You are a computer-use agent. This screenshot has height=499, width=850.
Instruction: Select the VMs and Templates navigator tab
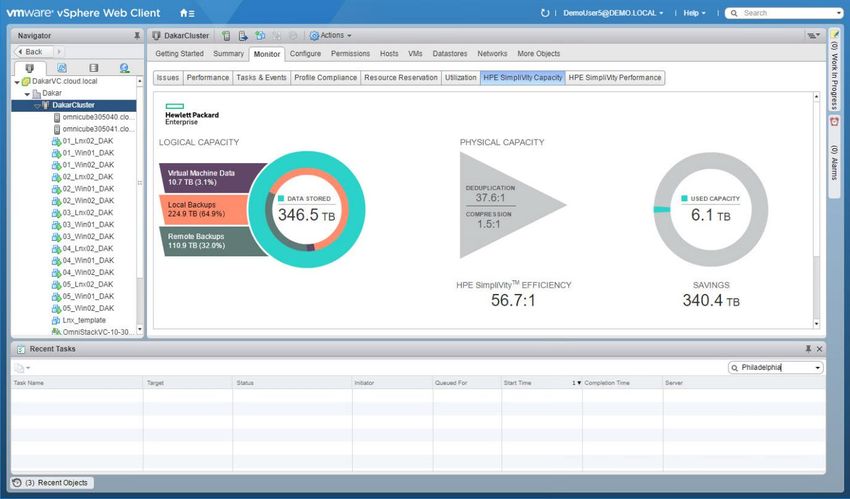click(x=61, y=68)
